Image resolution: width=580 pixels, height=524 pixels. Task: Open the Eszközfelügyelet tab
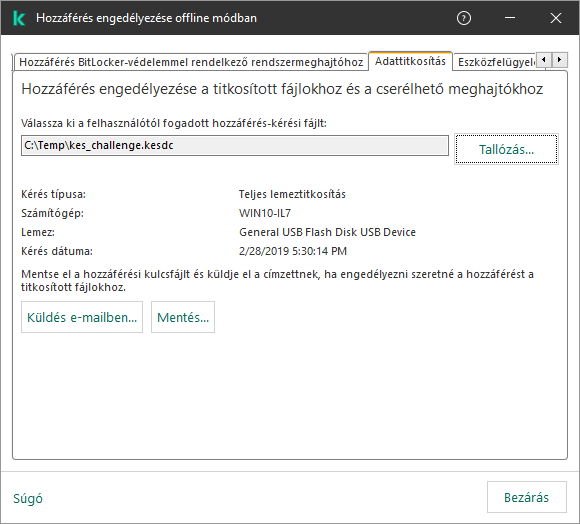tap(495, 62)
